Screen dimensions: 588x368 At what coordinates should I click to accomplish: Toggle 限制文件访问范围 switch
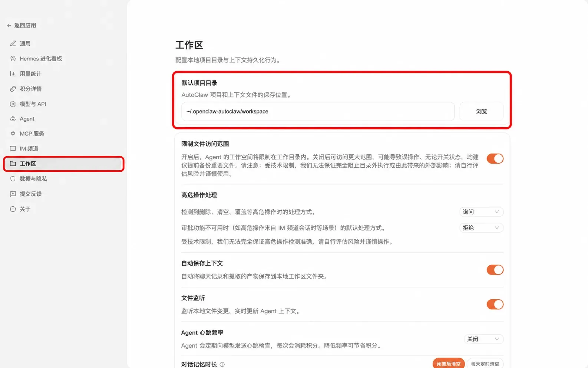(x=495, y=158)
